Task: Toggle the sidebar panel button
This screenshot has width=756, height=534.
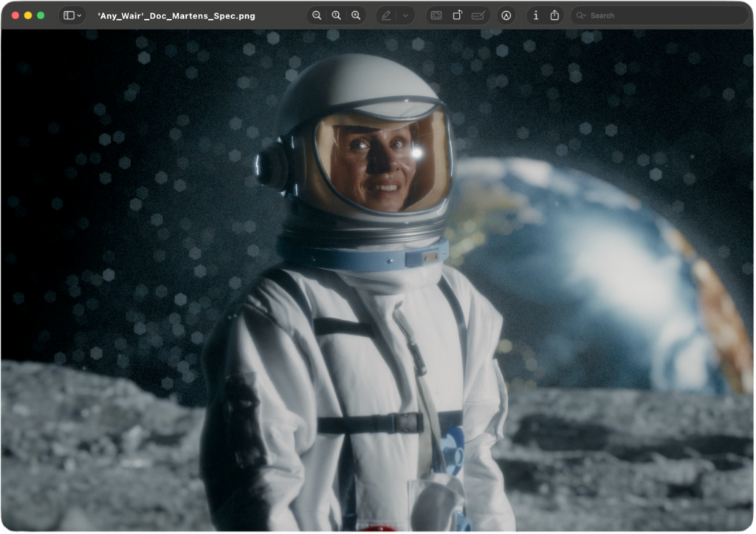Action: tap(69, 16)
